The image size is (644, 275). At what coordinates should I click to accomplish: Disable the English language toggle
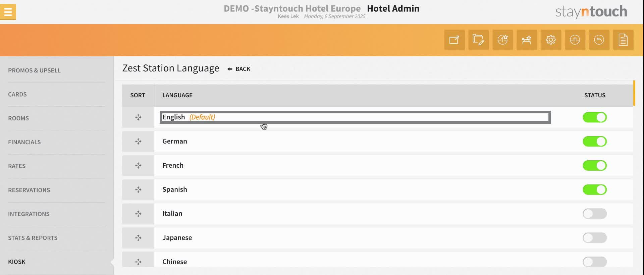(595, 117)
